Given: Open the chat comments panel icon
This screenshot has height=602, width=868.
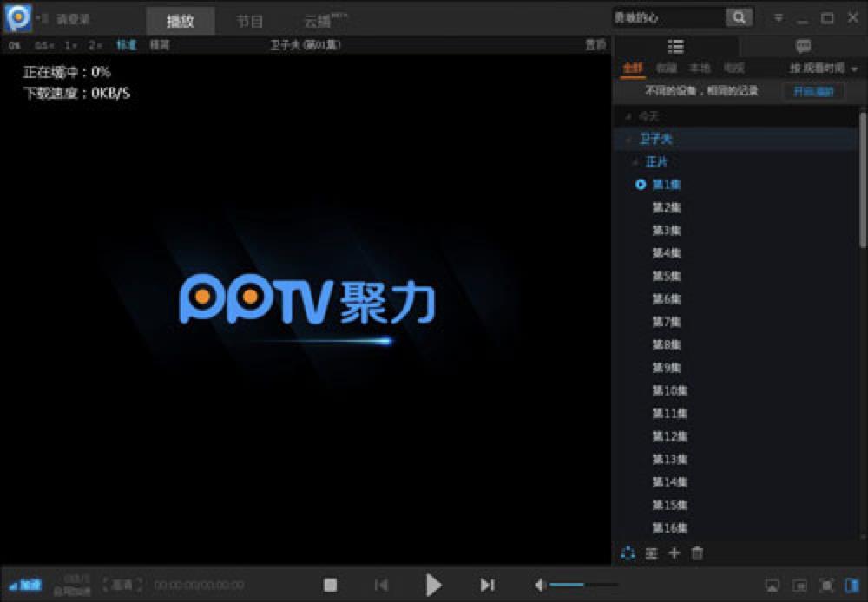Looking at the screenshot, I should click(x=803, y=47).
